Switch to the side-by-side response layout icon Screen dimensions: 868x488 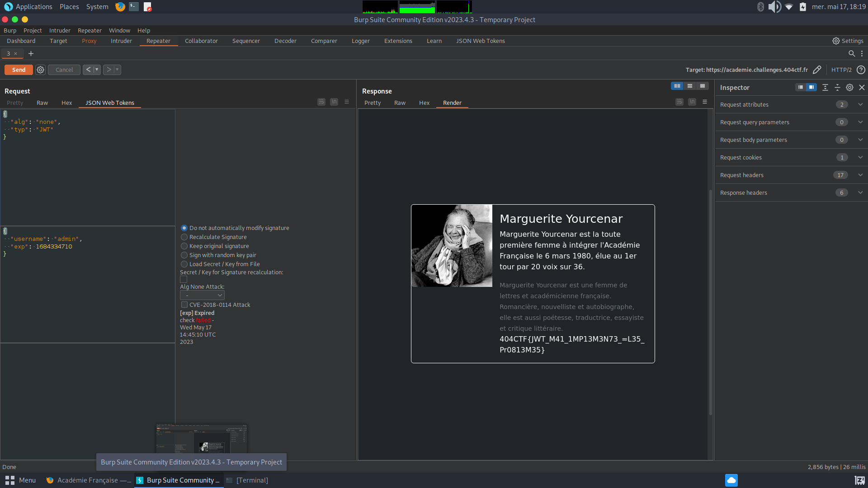677,86
